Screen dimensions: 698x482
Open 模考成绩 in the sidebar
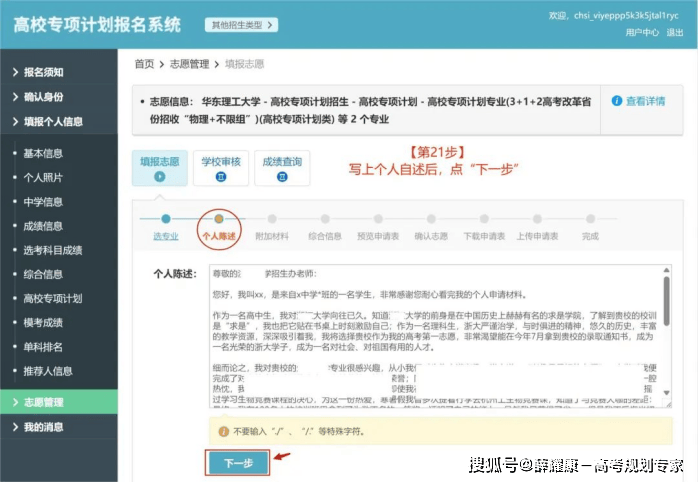43,323
